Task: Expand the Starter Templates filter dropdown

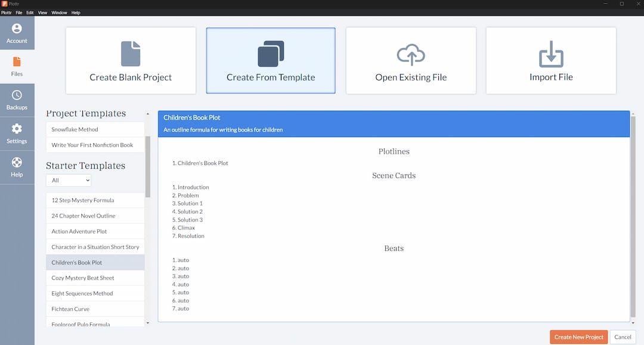Action: coord(69,180)
